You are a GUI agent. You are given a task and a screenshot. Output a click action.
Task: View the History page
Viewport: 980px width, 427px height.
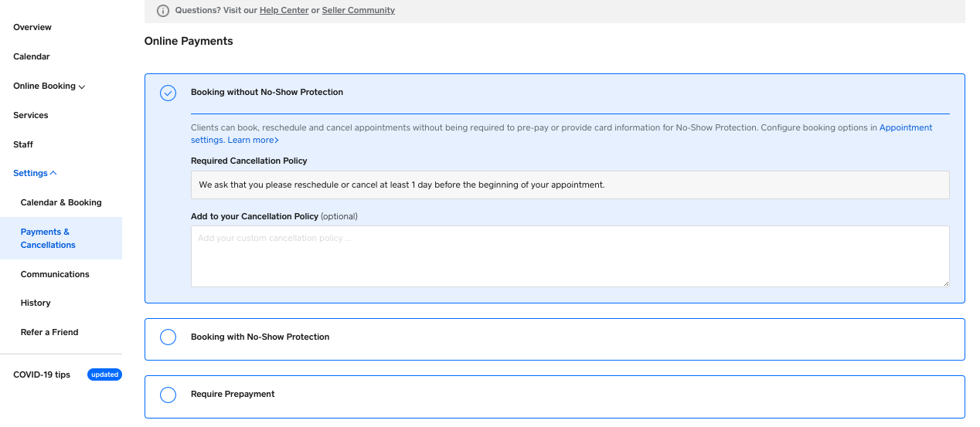point(36,303)
